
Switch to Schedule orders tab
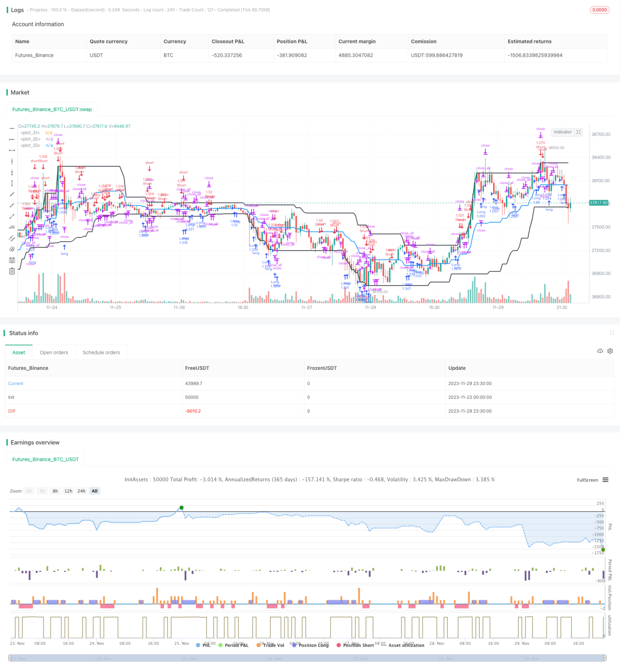pos(101,353)
